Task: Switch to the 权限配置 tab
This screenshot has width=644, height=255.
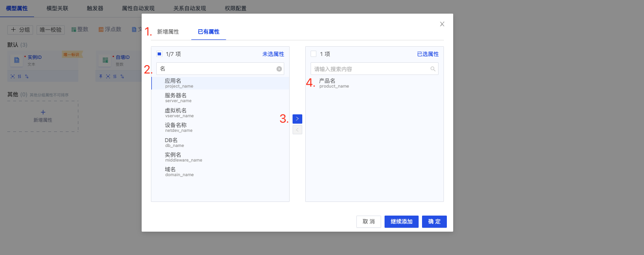Action: click(236, 9)
